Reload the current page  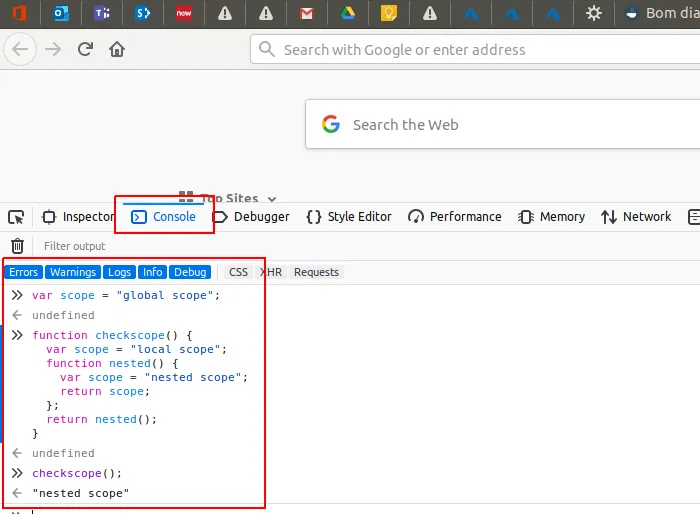tap(85, 49)
